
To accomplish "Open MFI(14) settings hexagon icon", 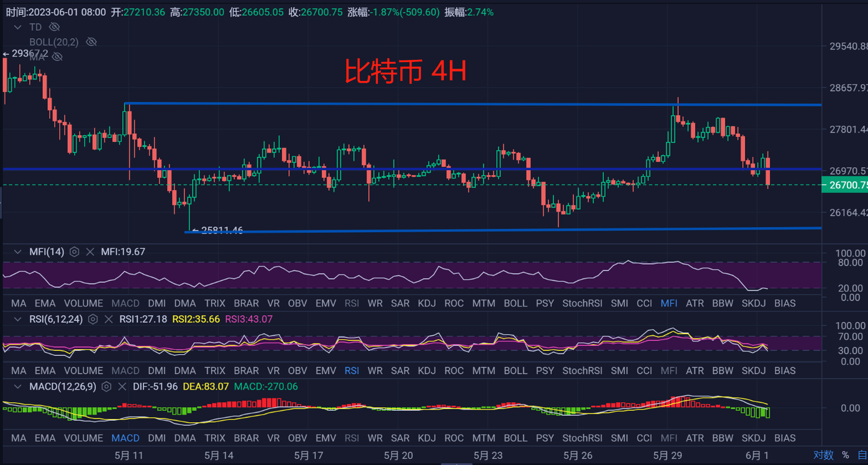I will (74, 251).
